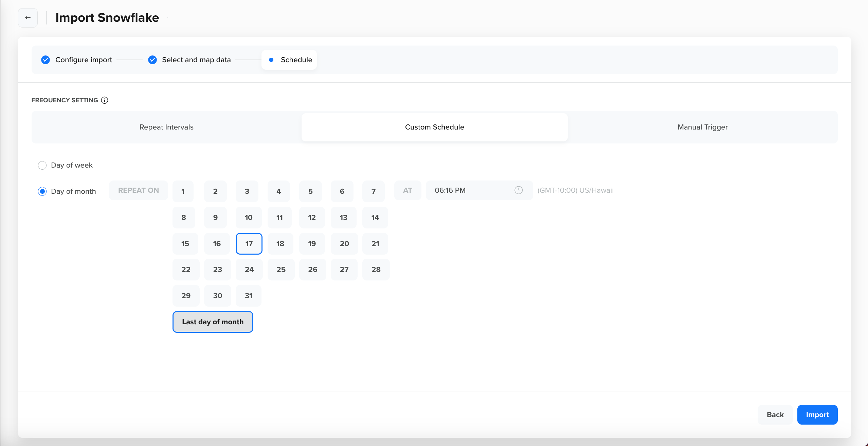Open the frequency setting info tooltip
Screen dimensions: 868x446
click(x=104, y=100)
